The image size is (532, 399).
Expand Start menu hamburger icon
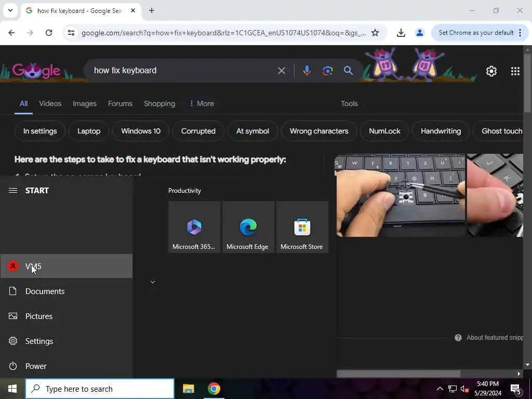[13, 190]
